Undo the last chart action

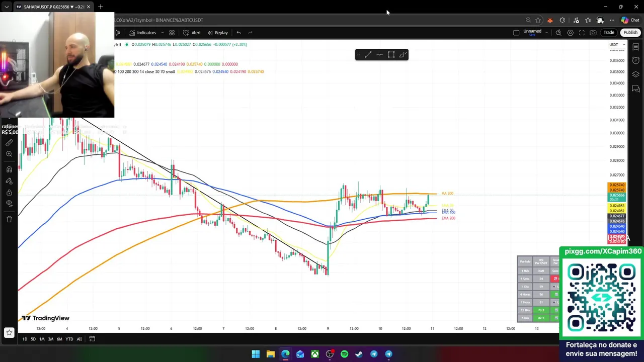click(x=238, y=33)
